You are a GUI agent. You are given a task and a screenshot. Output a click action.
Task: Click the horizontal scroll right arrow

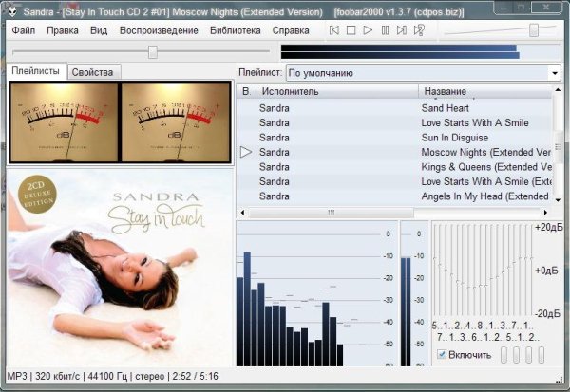[x=545, y=213]
